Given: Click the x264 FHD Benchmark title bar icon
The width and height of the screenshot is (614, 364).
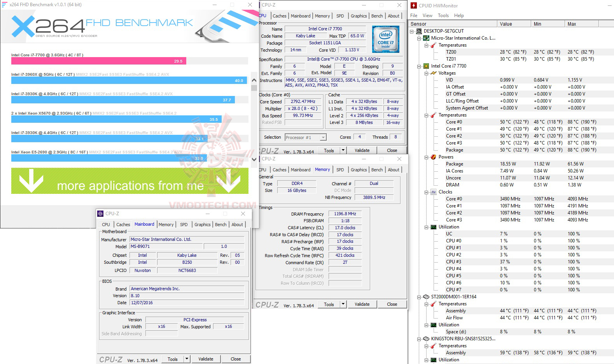Looking at the screenshot, I should [x=5, y=5].
